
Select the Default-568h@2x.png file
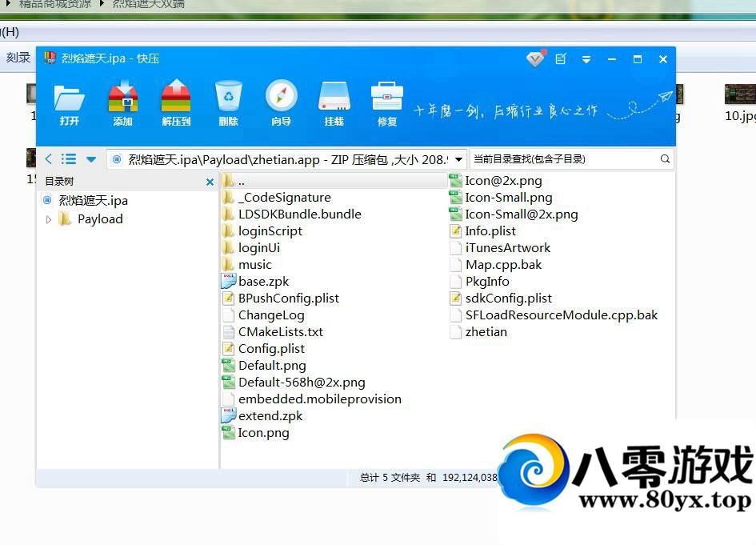[x=302, y=383]
